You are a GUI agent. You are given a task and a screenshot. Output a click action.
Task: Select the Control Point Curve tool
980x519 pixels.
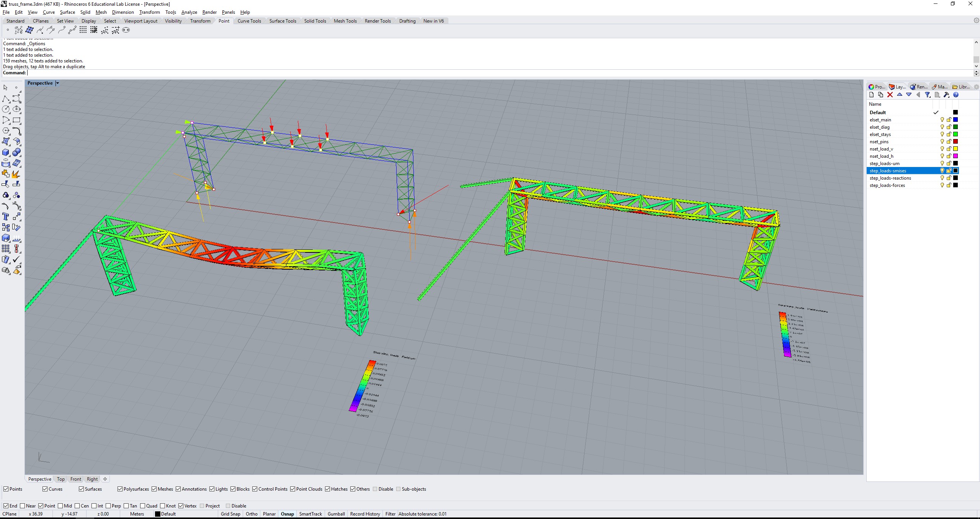(x=17, y=98)
